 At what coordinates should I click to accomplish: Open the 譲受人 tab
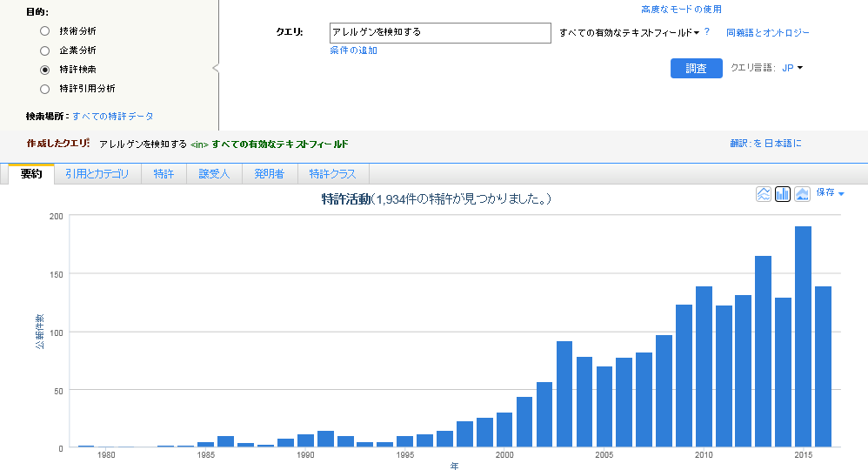tap(214, 173)
